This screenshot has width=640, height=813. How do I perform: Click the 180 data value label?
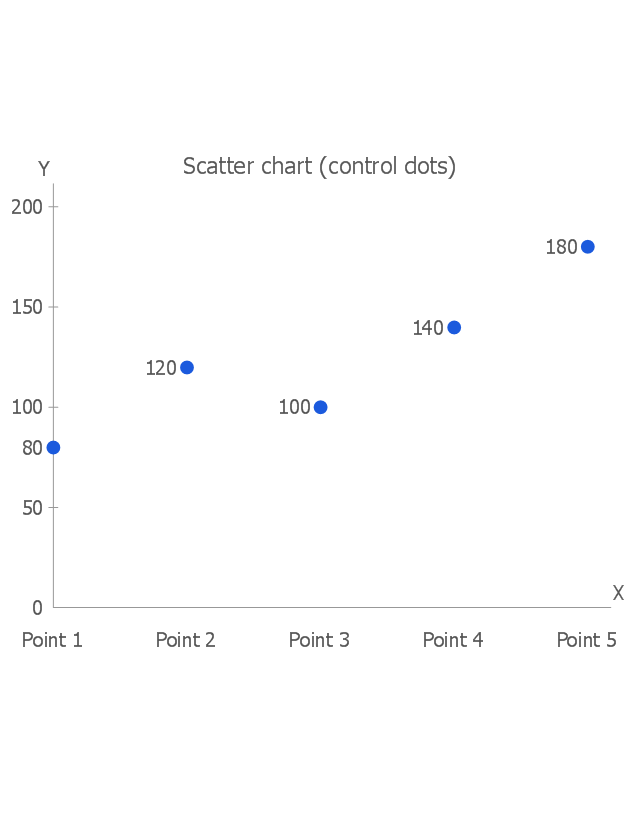(x=562, y=247)
